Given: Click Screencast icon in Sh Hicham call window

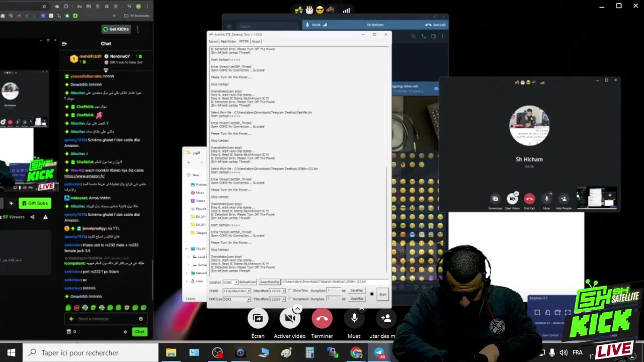Looking at the screenshot, I should pos(495,199).
